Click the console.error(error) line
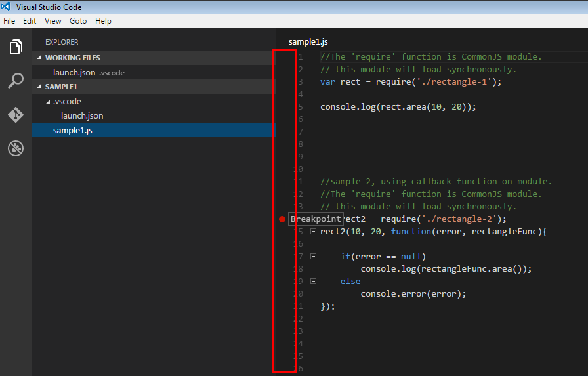The height and width of the screenshot is (376, 588). coord(413,293)
